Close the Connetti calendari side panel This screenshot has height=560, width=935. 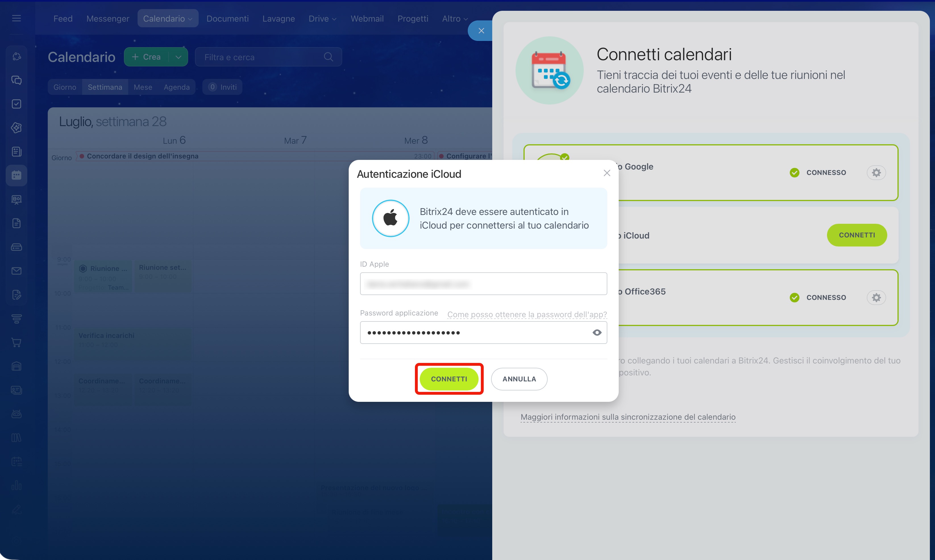click(481, 31)
